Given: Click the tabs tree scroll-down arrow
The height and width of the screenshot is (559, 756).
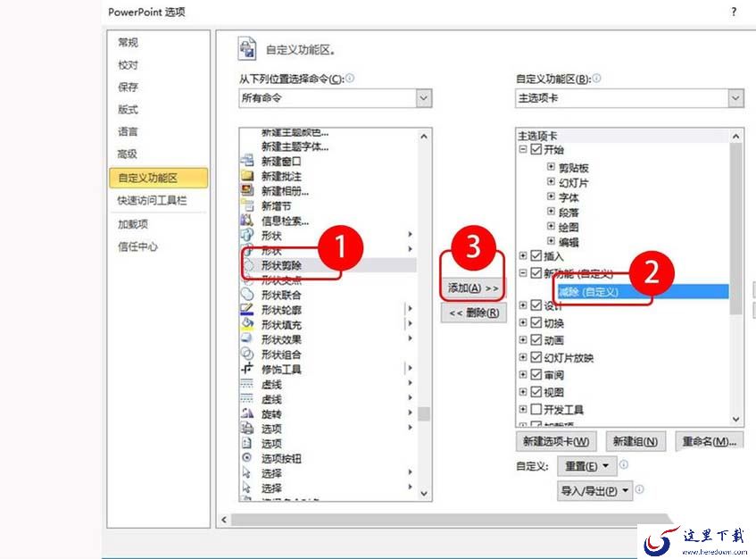Looking at the screenshot, I should coord(735,419).
